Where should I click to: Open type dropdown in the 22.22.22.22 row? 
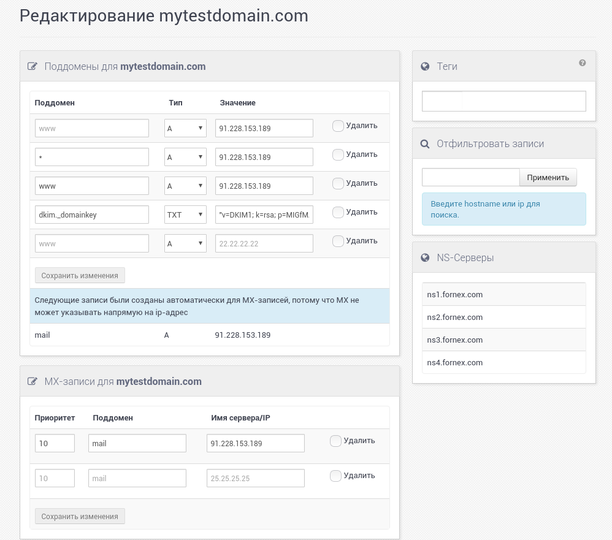point(185,243)
